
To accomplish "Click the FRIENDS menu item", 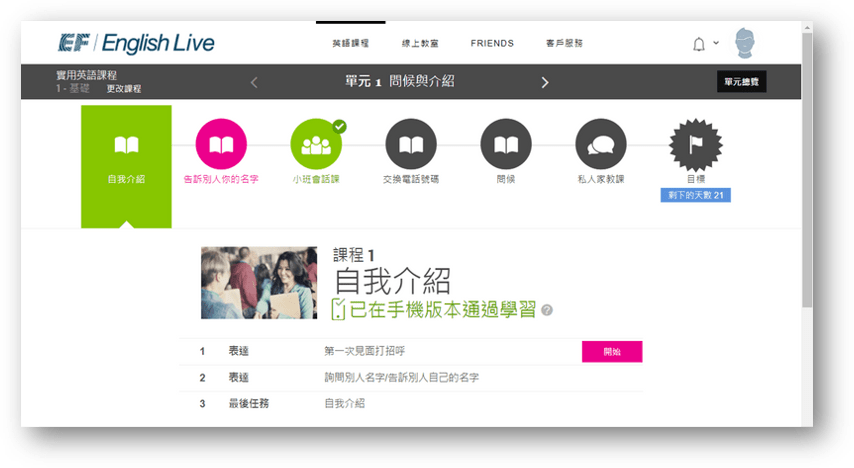I will point(492,44).
